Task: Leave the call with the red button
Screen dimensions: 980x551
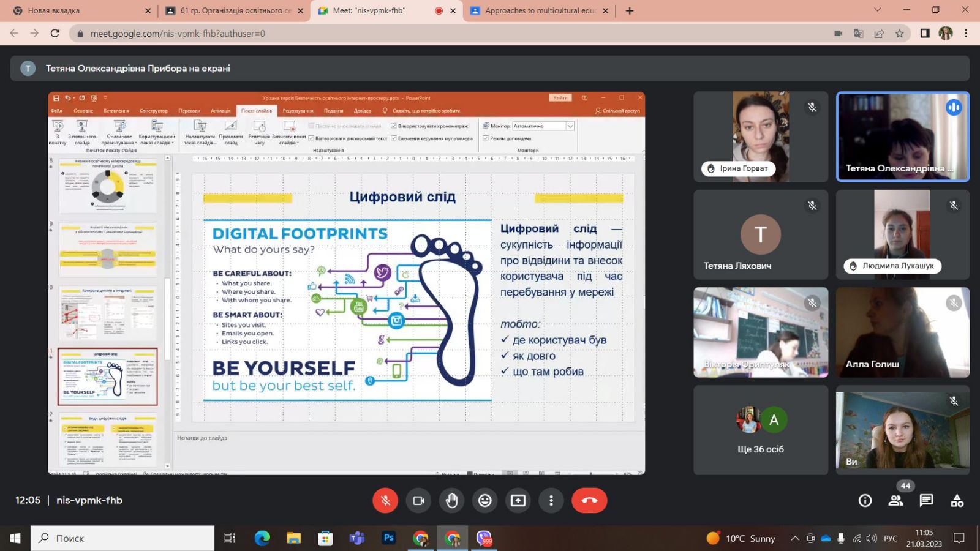Action: coord(589,501)
